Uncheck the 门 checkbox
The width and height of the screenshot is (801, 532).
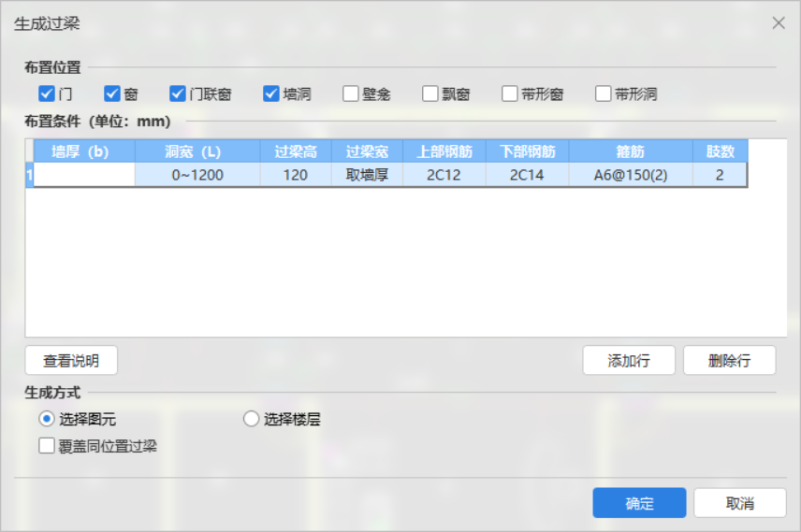pos(47,93)
